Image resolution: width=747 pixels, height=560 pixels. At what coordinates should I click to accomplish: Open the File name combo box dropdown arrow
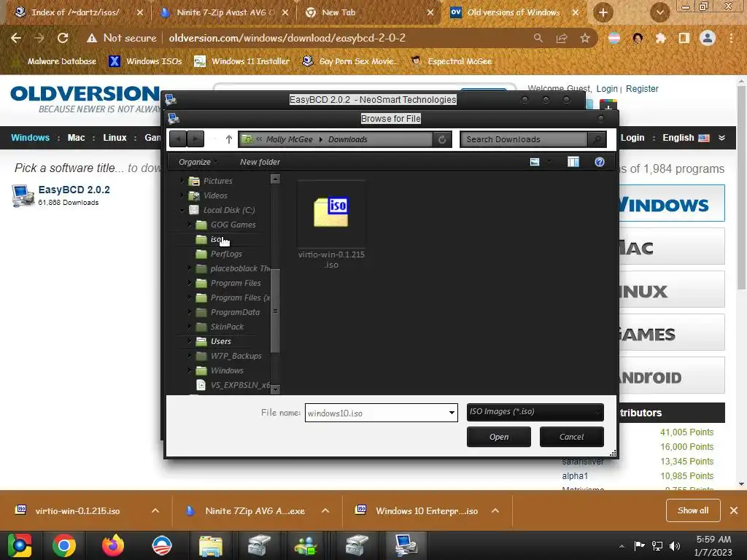[x=452, y=413]
